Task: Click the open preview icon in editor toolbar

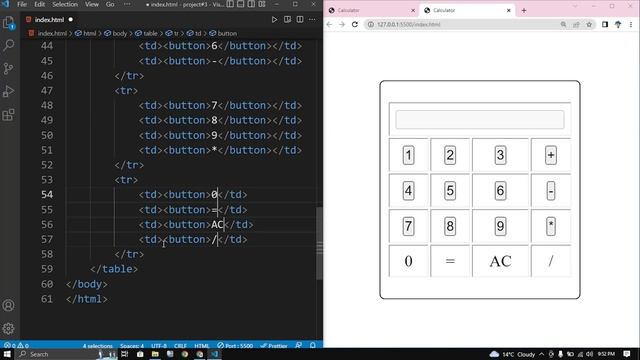Action: coord(287,20)
